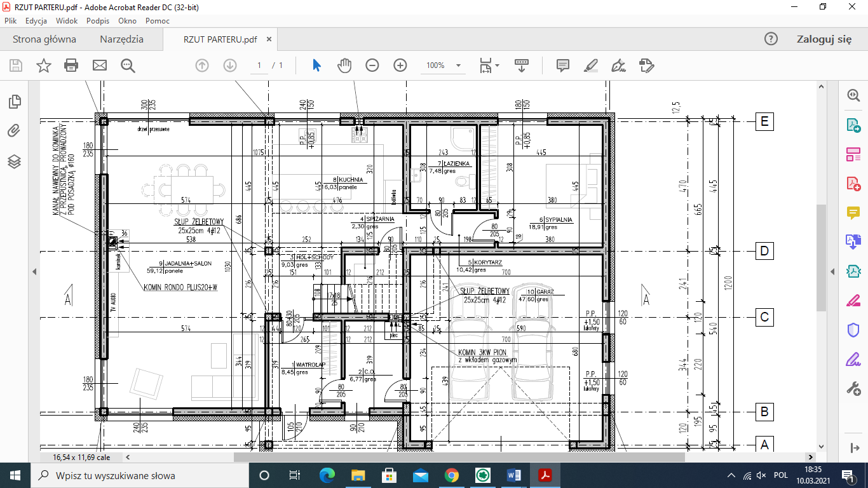Open the Find text magnifier icon
The width and height of the screenshot is (868, 488).
coord(128,65)
